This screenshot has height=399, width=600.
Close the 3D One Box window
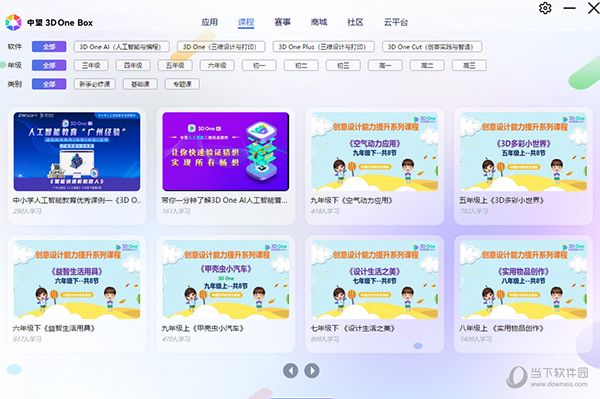[x=593, y=8]
